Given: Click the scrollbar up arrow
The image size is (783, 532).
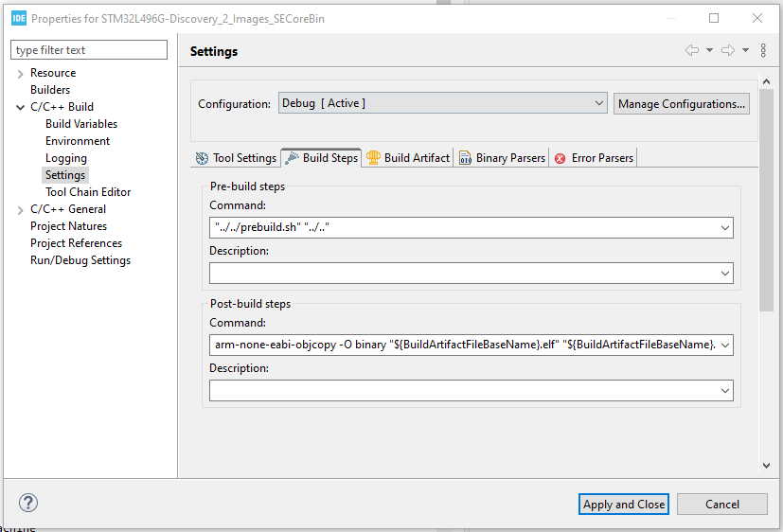Looking at the screenshot, I should click(767, 81).
